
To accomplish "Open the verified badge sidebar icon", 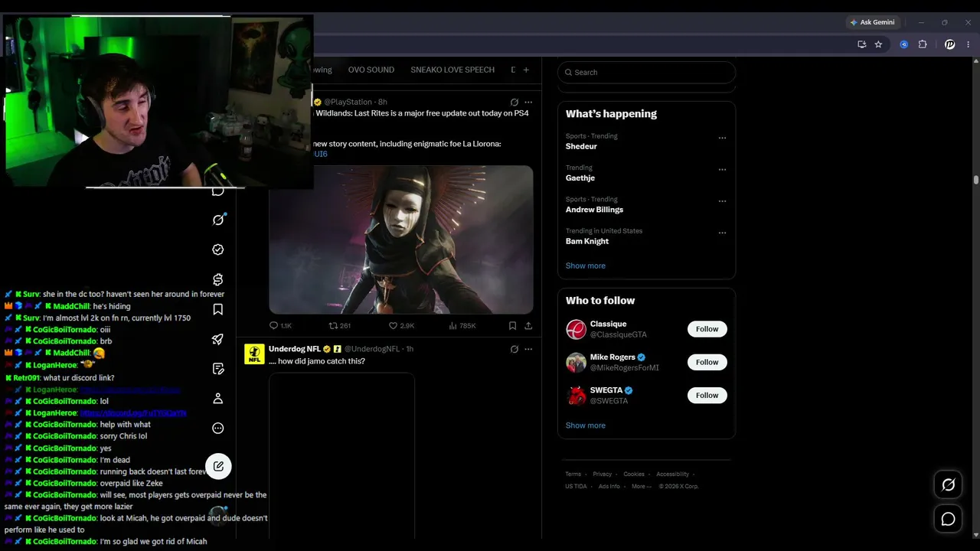I will click(x=218, y=249).
